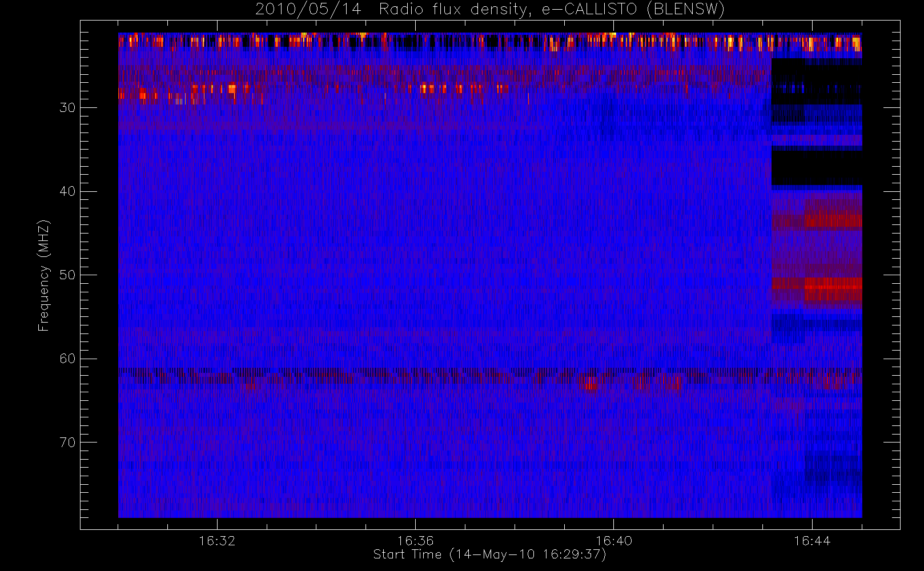Image resolution: width=924 pixels, height=571 pixels.
Task: Click the 30 MHz frequency tick label
Action: 67,108
